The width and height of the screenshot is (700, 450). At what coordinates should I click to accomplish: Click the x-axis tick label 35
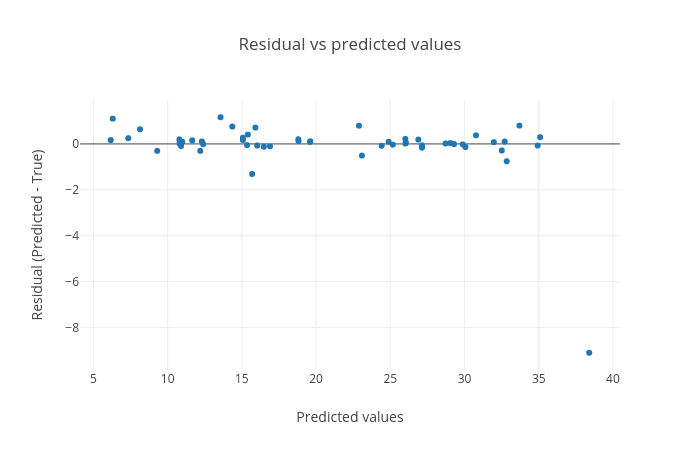(x=538, y=379)
